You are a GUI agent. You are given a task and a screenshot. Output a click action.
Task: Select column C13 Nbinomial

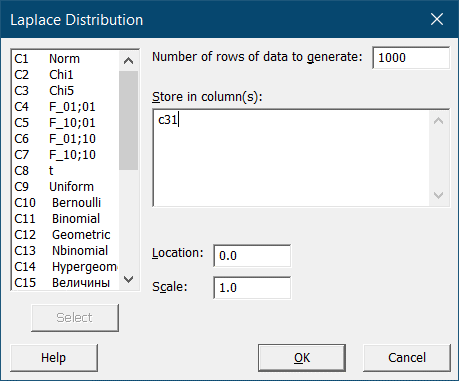click(x=66, y=251)
